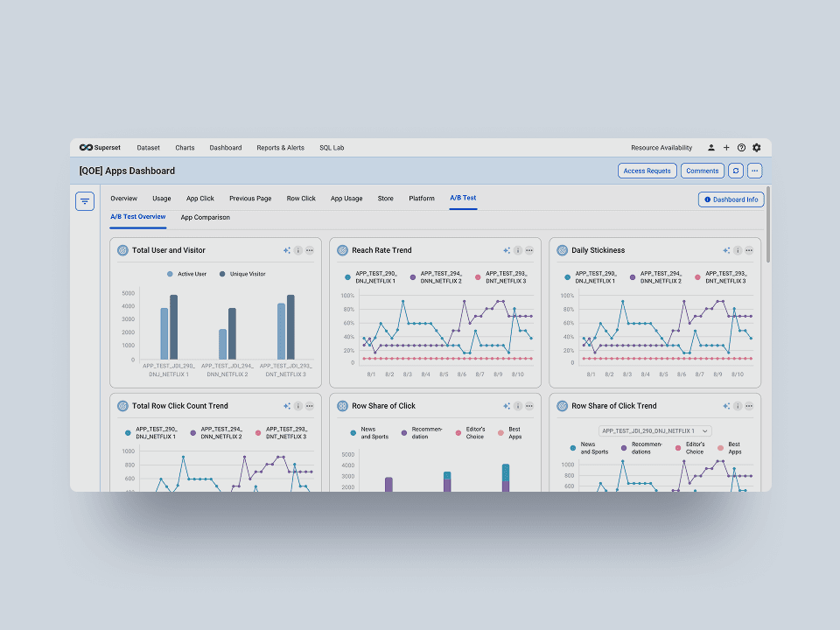The image size is (840, 630).
Task: Open the user profile icon
Action: pos(710,148)
